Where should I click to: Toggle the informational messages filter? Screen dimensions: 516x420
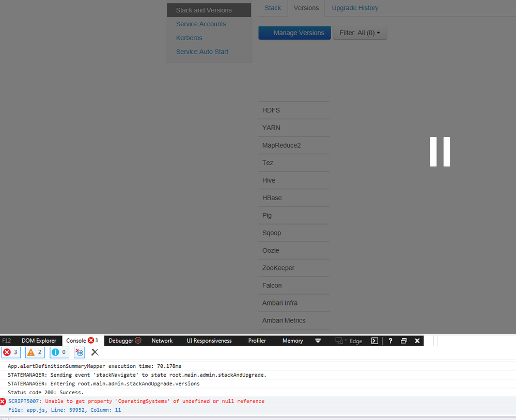[59, 352]
